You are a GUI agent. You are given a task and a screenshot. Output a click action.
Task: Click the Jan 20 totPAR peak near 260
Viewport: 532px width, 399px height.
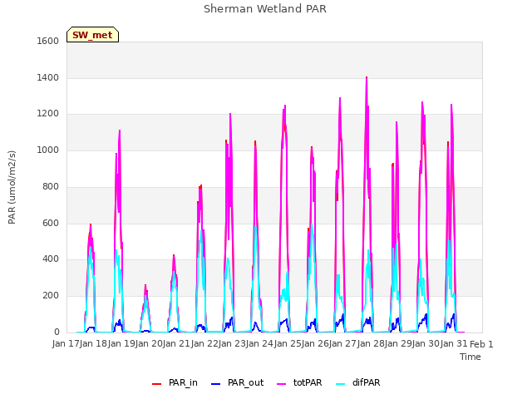(145, 286)
